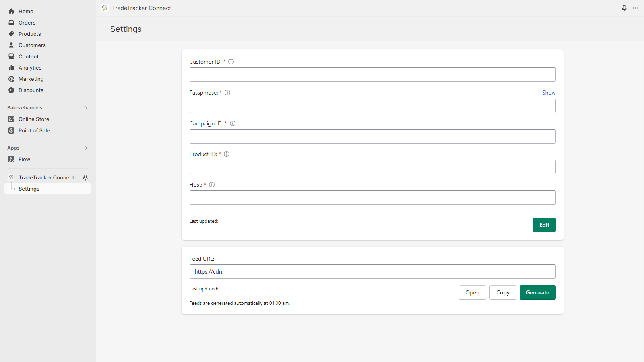Click the Open feed button
The width and height of the screenshot is (644, 362).
pos(472,292)
